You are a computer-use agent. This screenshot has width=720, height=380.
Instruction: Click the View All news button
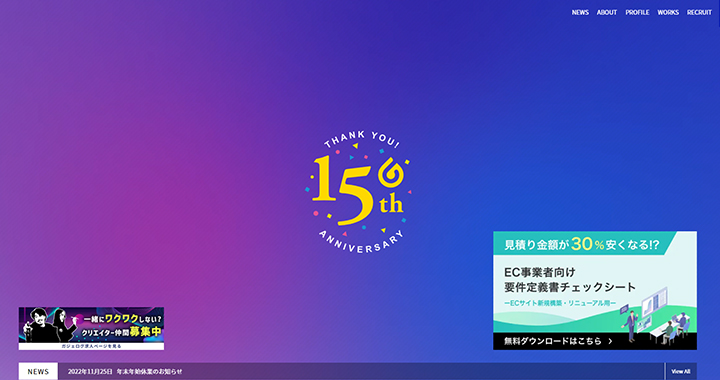[681, 371]
